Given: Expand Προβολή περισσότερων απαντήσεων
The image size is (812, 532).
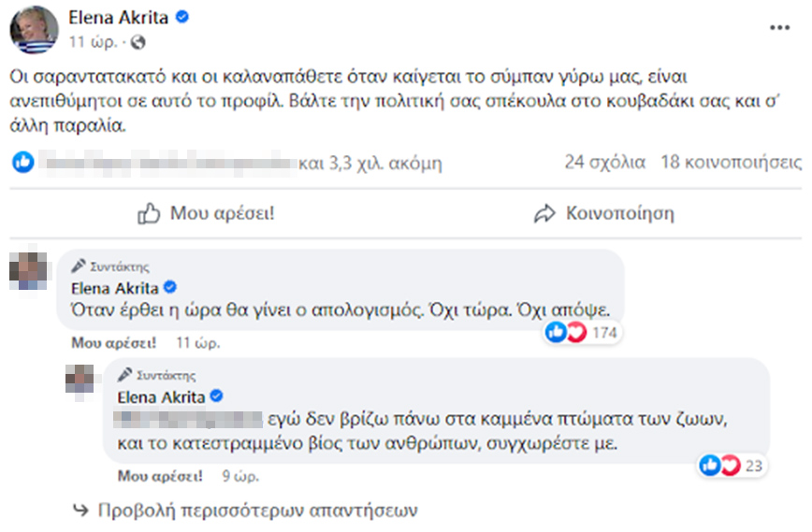Looking at the screenshot, I should pyautogui.click(x=247, y=510).
